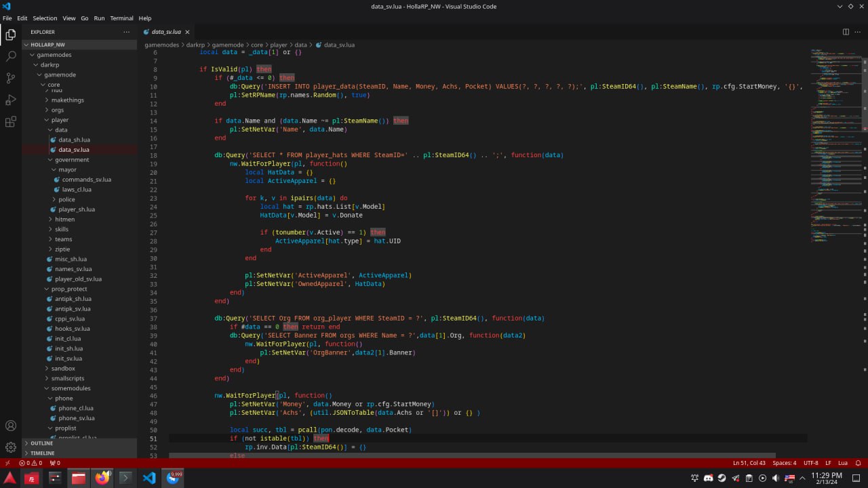Viewport: 868px width, 488px height.
Task: Close the data_sv.lua editor tab
Action: click(x=188, y=32)
